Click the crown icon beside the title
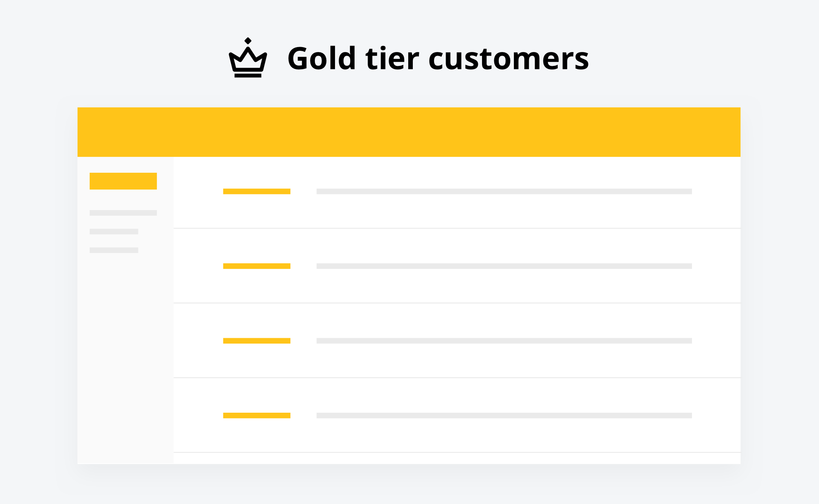The width and height of the screenshot is (819, 504). [248, 58]
